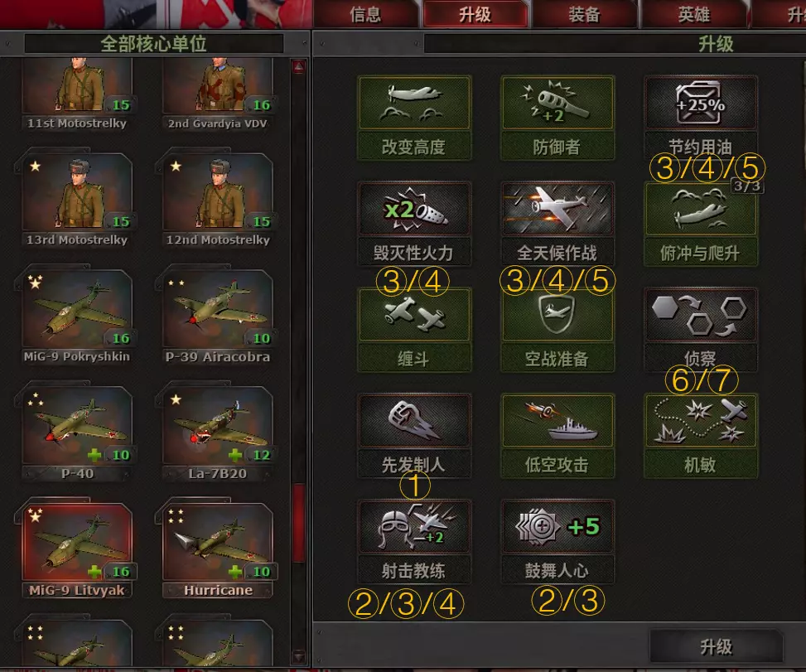The image size is (806, 672).
Task: Select the 射击教练 pilot upgrade icon
Action: [x=414, y=526]
